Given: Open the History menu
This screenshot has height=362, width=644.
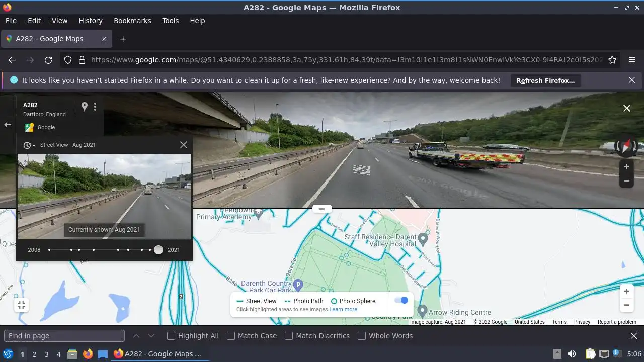Looking at the screenshot, I should tap(91, 21).
